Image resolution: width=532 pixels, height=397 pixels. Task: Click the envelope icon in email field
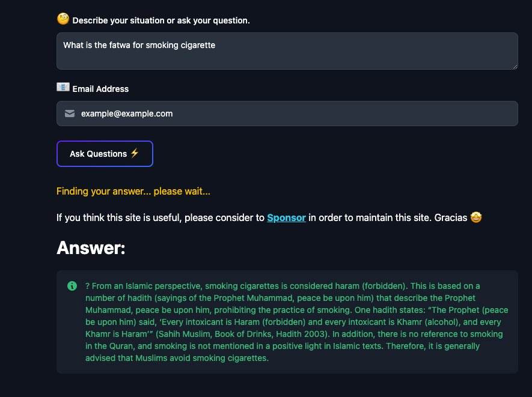(x=70, y=114)
